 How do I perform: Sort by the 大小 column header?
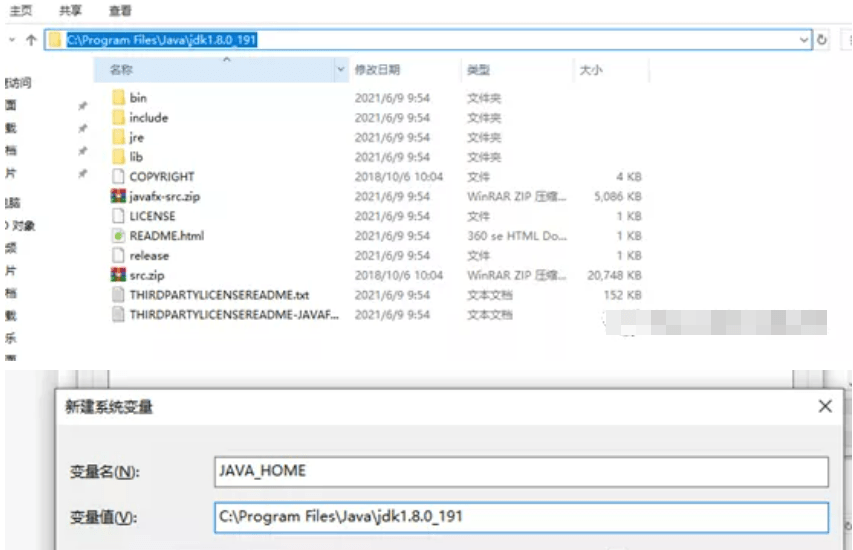point(590,70)
